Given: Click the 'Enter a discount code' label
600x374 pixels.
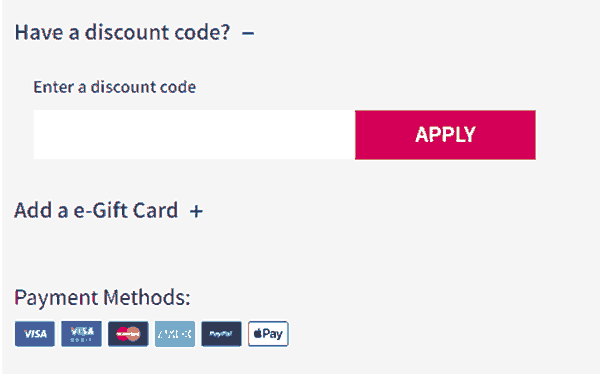Looking at the screenshot, I should point(115,87).
